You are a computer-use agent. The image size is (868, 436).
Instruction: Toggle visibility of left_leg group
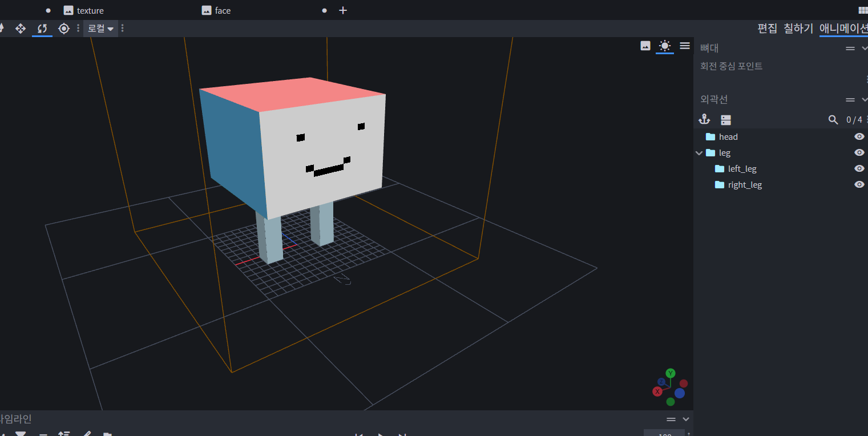[x=859, y=168]
